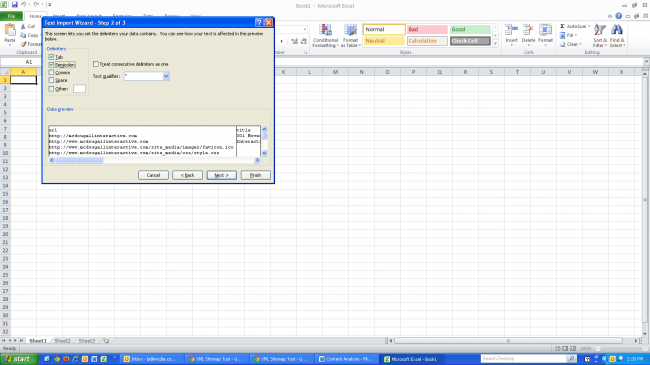The image size is (650, 365).
Task: Click the AutoSum sigma icon
Action: tap(563, 26)
